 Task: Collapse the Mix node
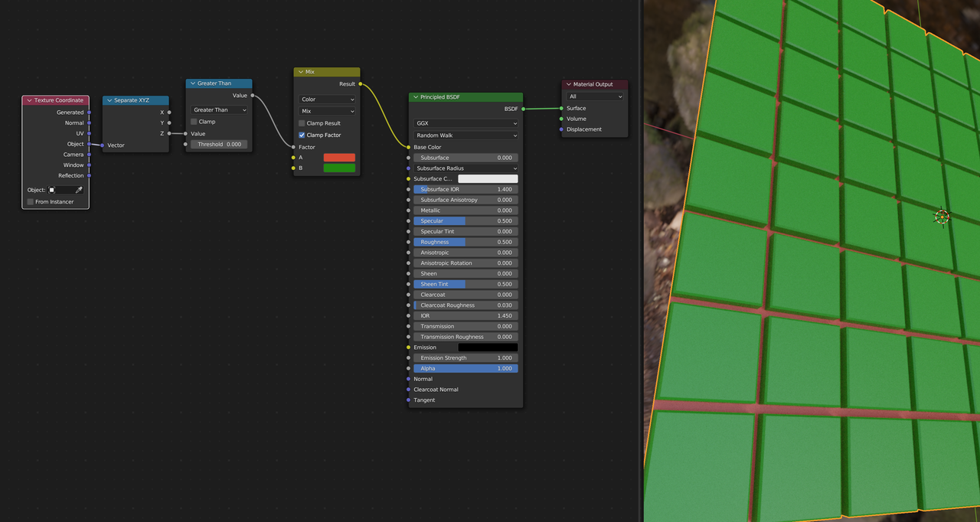pyautogui.click(x=301, y=72)
